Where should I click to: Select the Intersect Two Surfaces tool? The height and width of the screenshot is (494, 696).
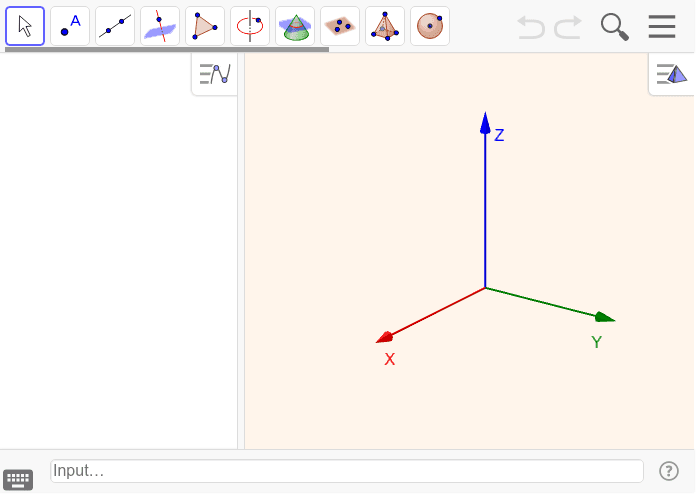pyautogui.click(x=295, y=26)
